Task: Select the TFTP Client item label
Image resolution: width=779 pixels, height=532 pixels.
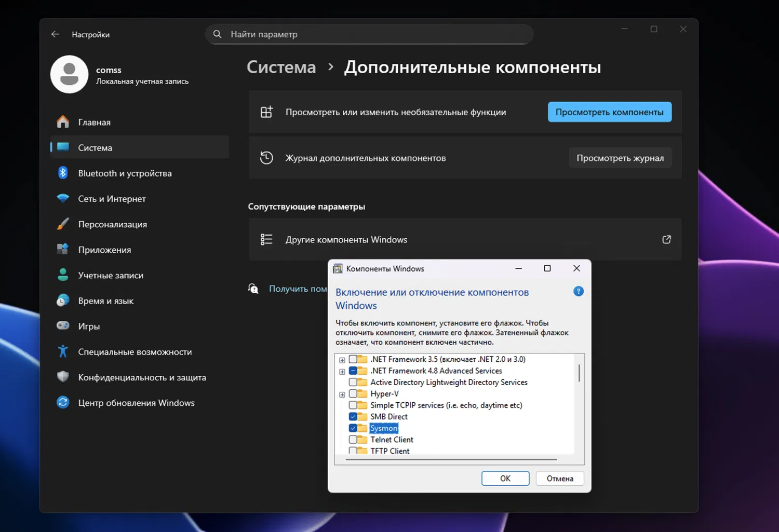Action: pyautogui.click(x=390, y=451)
